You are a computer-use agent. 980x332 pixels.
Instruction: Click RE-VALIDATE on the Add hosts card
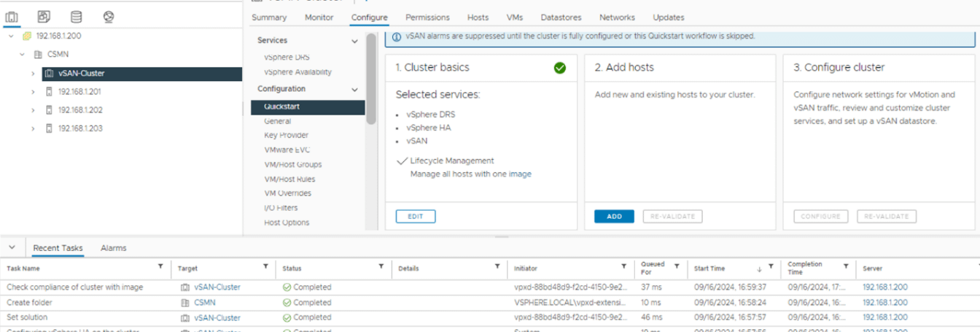672,217
